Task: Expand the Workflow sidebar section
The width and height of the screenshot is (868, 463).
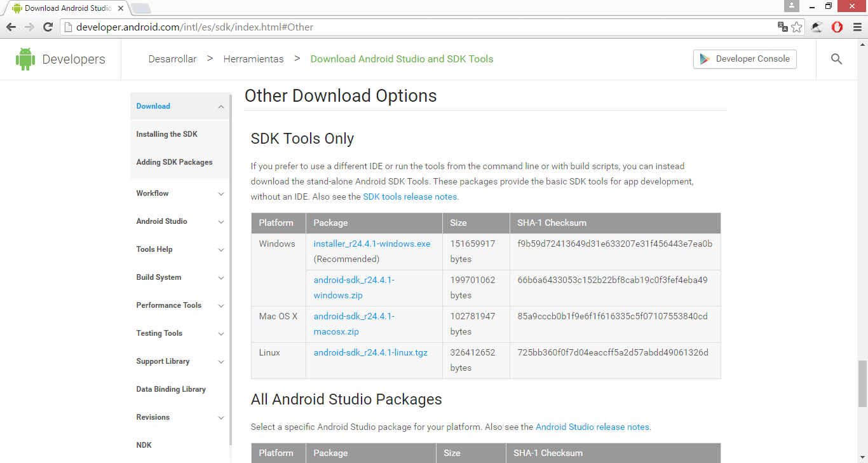Action: (220, 194)
